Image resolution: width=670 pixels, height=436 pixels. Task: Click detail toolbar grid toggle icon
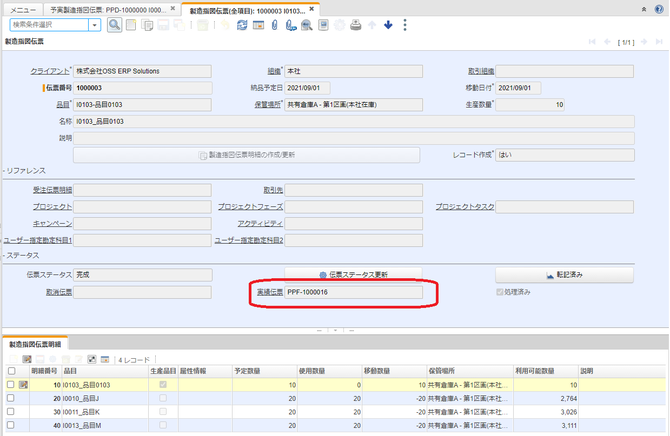tap(105, 359)
